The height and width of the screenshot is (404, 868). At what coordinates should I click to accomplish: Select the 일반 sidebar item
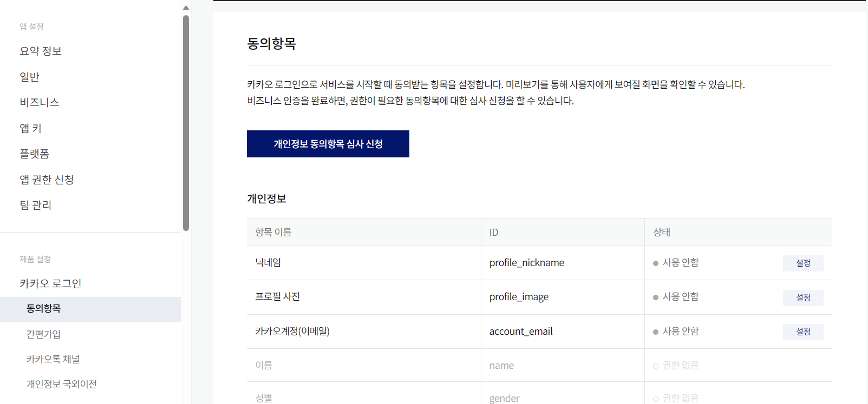[29, 77]
